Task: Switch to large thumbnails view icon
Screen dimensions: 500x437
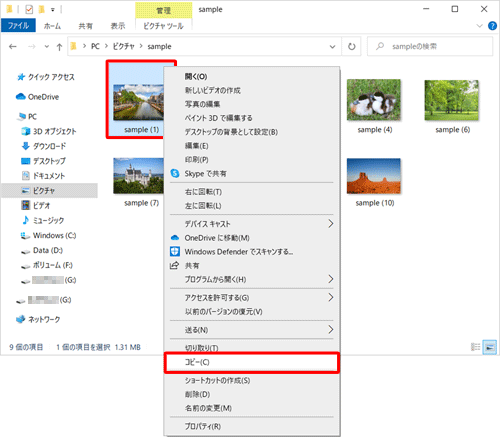Action: [x=490, y=347]
